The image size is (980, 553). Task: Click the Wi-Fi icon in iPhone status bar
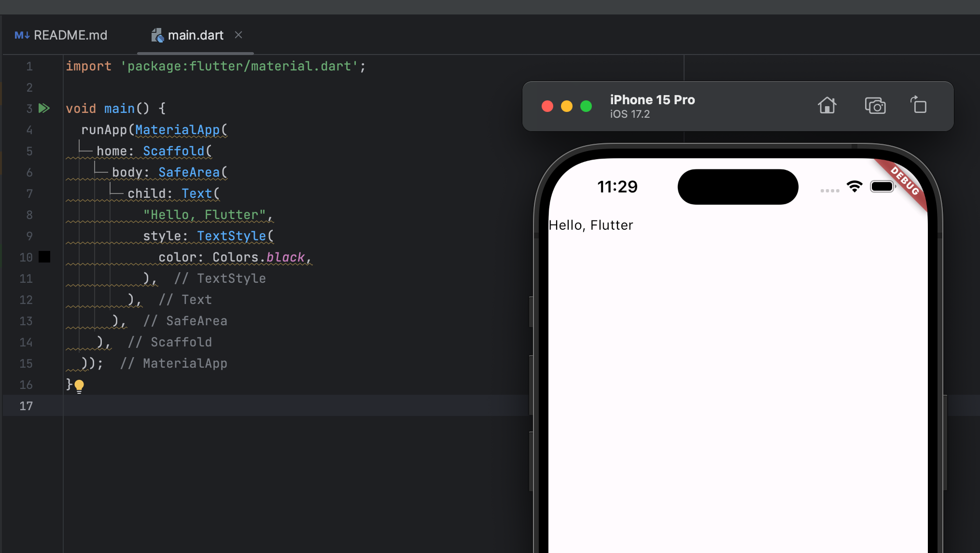point(854,187)
